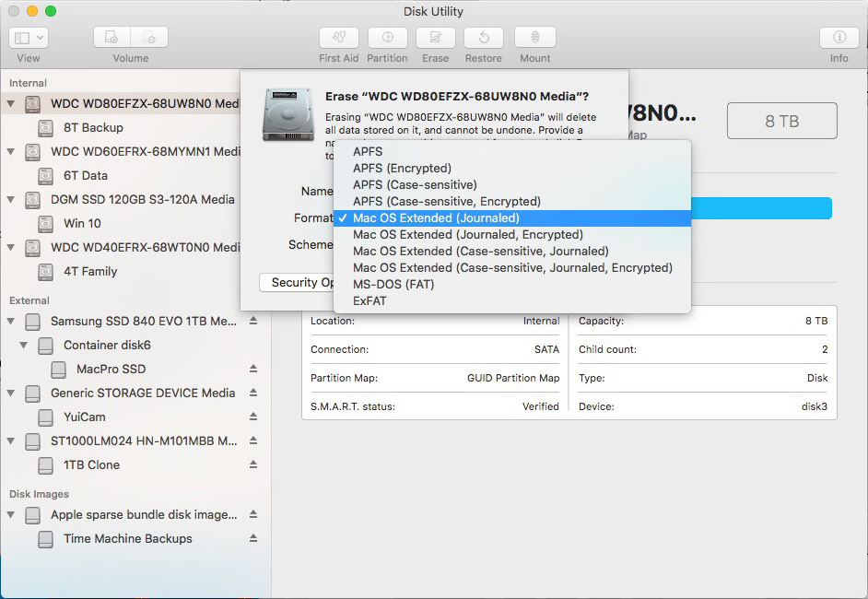Click the Device value 'disk3'
The image size is (868, 599).
coord(815,406)
